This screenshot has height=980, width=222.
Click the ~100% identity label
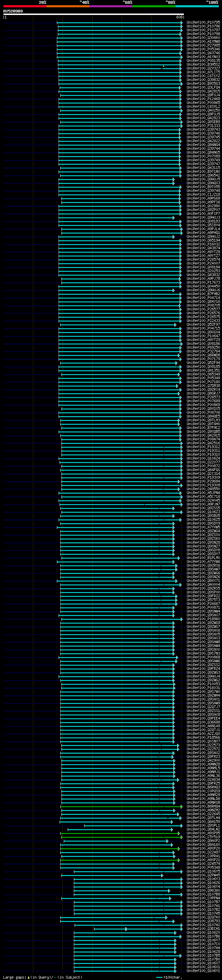coord(212,2)
